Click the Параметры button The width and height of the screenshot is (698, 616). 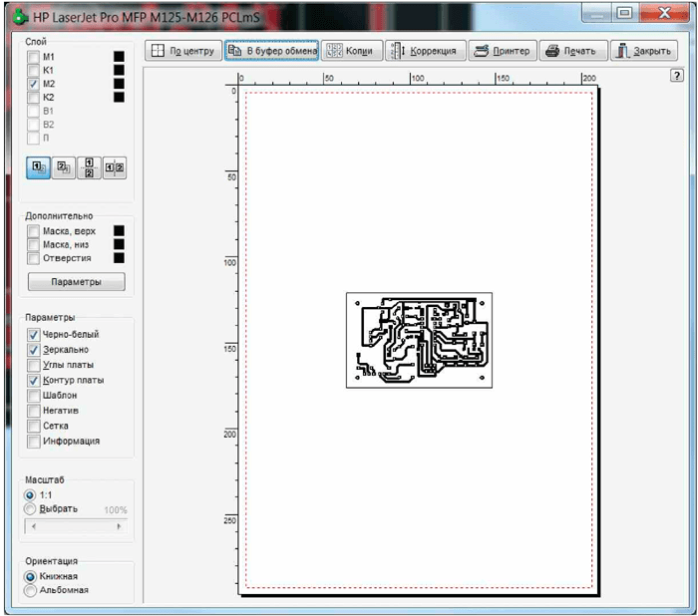tap(77, 282)
